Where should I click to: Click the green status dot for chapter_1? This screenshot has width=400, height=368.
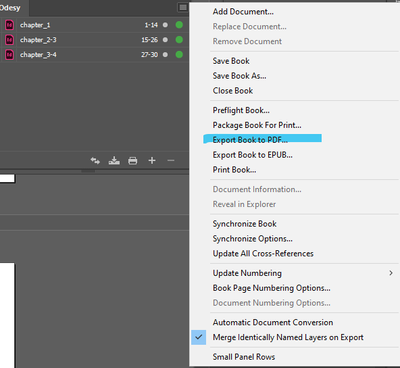(179, 25)
